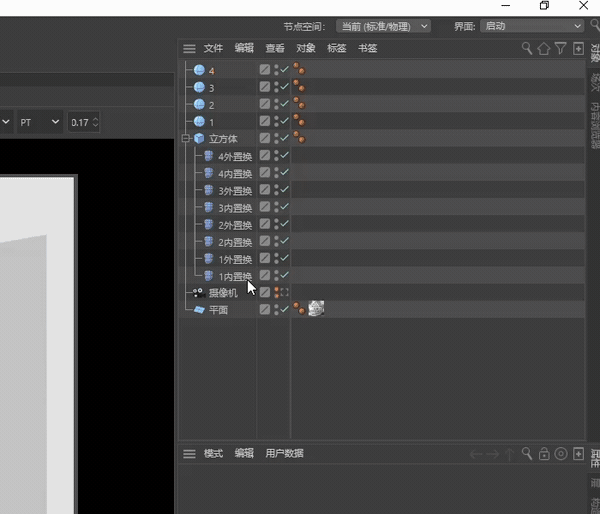Viewport: 600px width, 514px height.
Task: Toggle the enable checkmark for object 4
Action: [284, 69]
